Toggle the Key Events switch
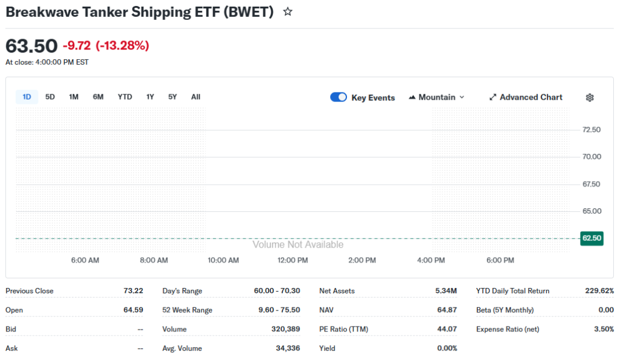This screenshot has width=618, height=364. tap(339, 97)
